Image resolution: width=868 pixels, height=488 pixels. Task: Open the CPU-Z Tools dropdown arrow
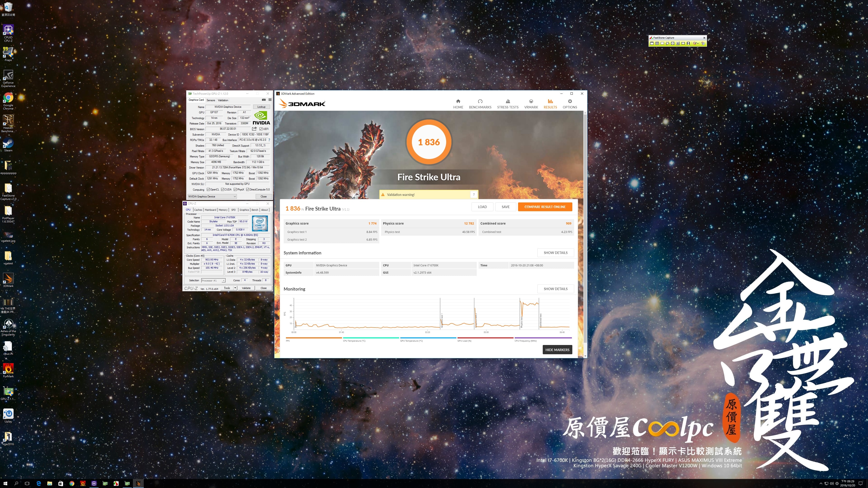pyautogui.click(x=235, y=288)
